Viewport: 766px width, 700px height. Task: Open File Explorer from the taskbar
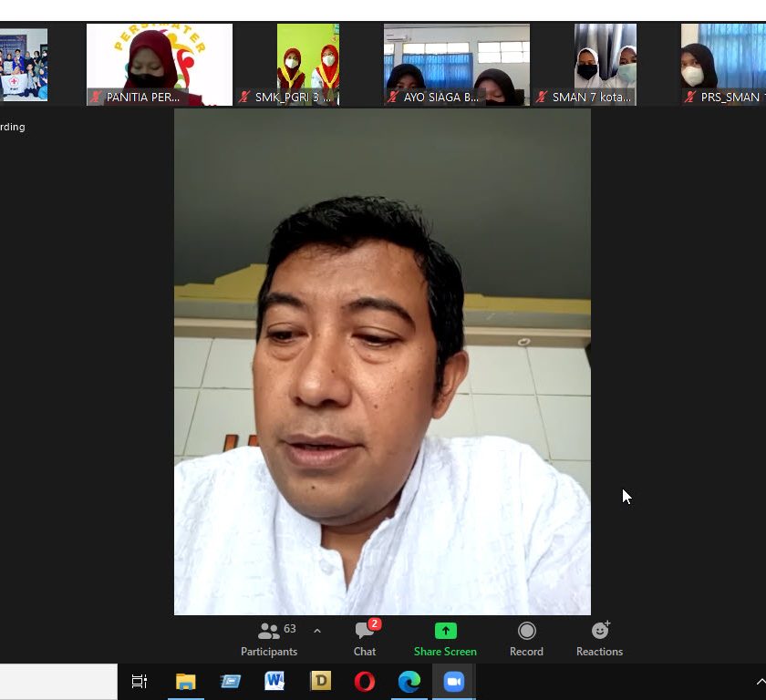click(x=186, y=681)
